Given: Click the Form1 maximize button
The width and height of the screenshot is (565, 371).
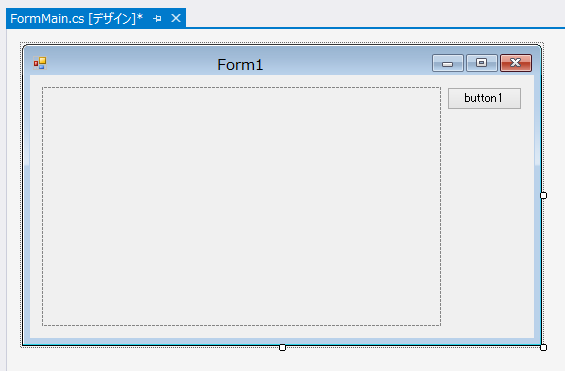Looking at the screenshot, I should coord(481,63).
